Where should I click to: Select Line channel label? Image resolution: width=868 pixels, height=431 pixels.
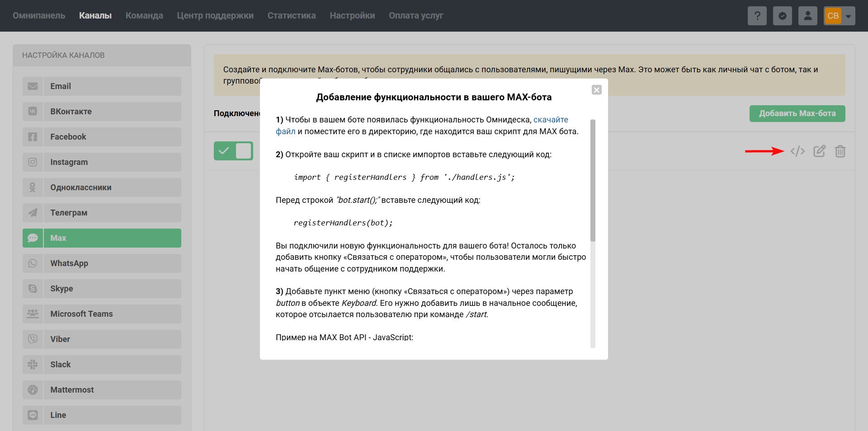(58, 415)
